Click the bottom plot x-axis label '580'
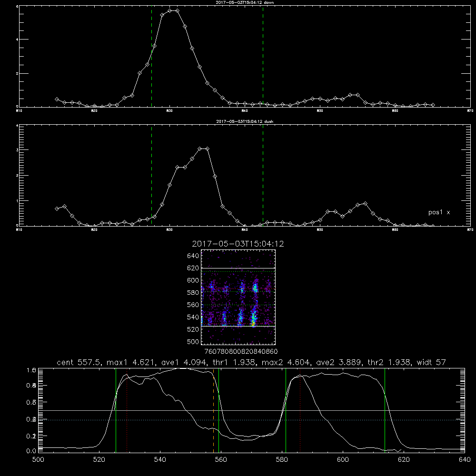This screenshot has height=476, width=476. (282, 460)
